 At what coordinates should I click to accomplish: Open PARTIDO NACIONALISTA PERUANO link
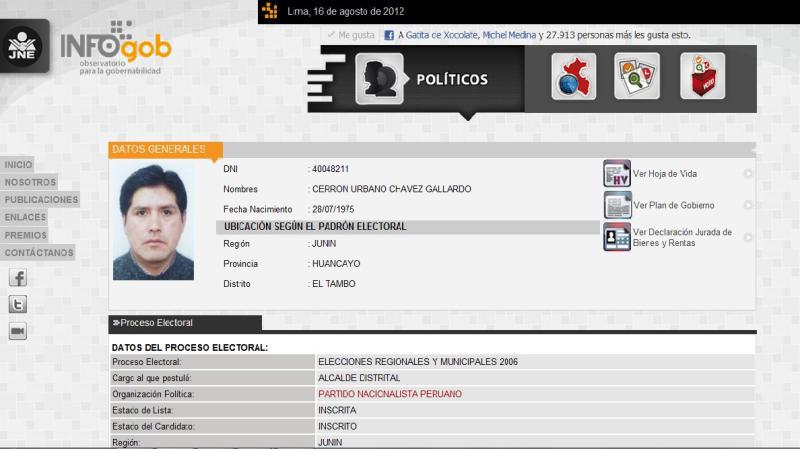[x=390, y=394]
